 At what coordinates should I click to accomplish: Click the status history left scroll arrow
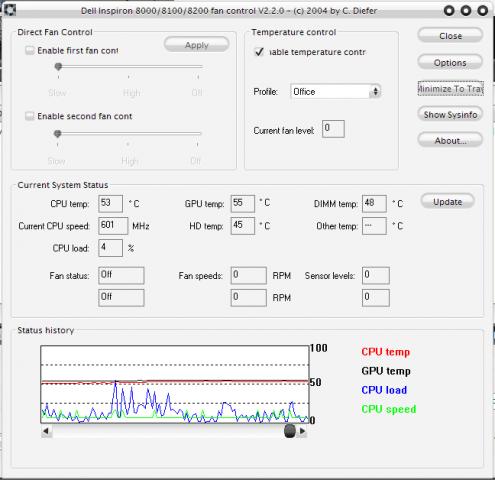[46, 431]
